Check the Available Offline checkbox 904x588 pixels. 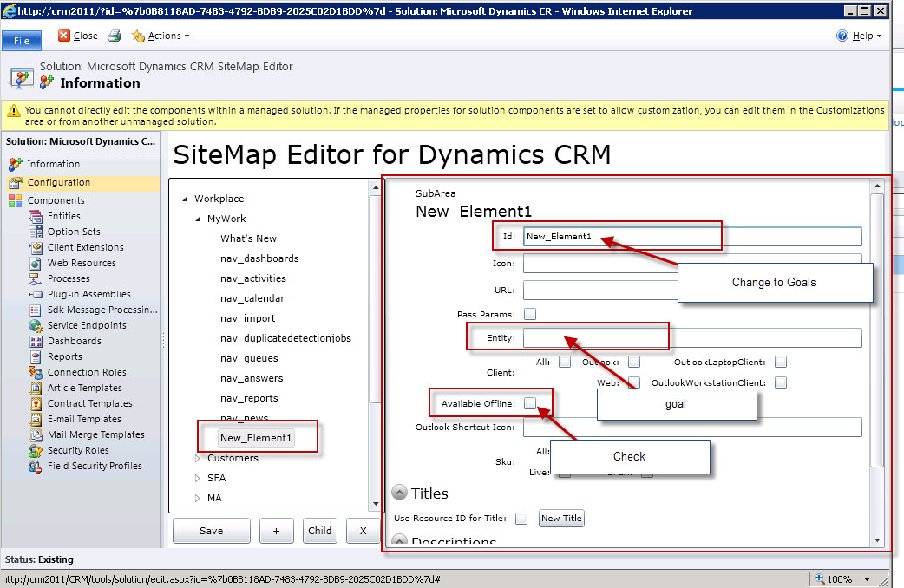530,403
